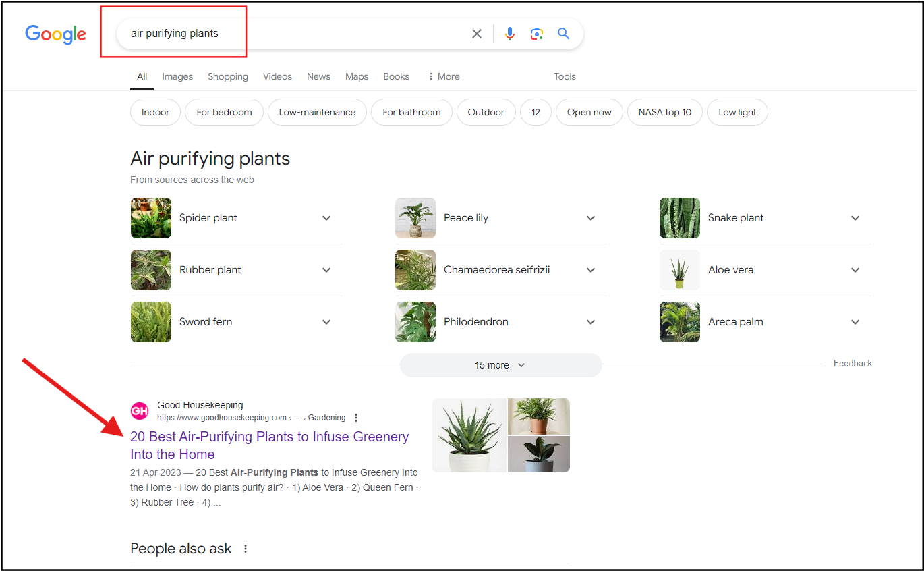
Task: Apply the Low light filter chip
Action: pyautogui.click(x=737, y=112)
